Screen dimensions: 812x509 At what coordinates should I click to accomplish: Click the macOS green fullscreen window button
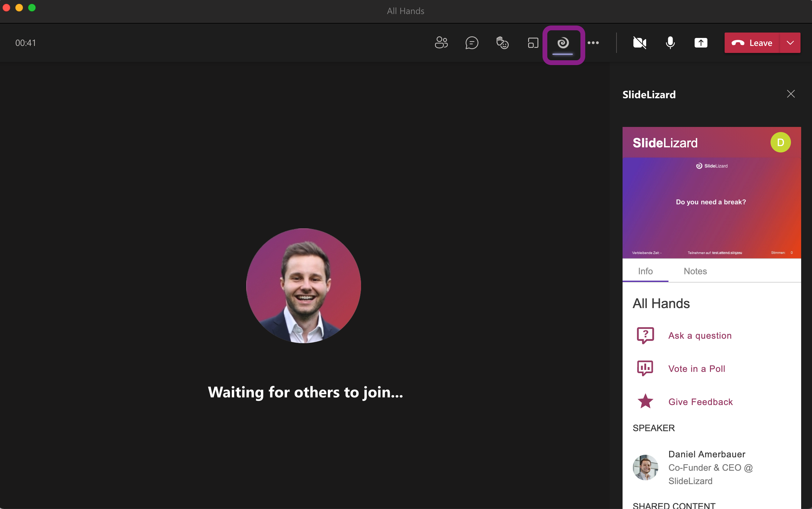pyautogui.click(x=32, y=8)
